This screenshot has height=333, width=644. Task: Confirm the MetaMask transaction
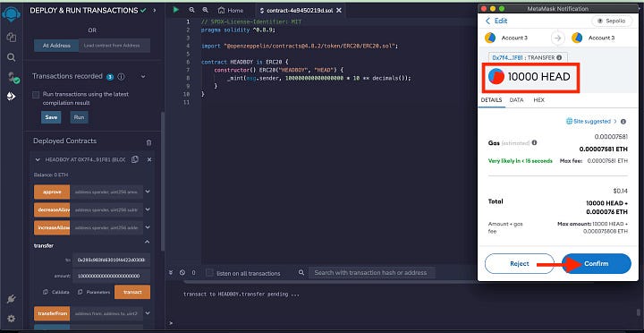597,263
